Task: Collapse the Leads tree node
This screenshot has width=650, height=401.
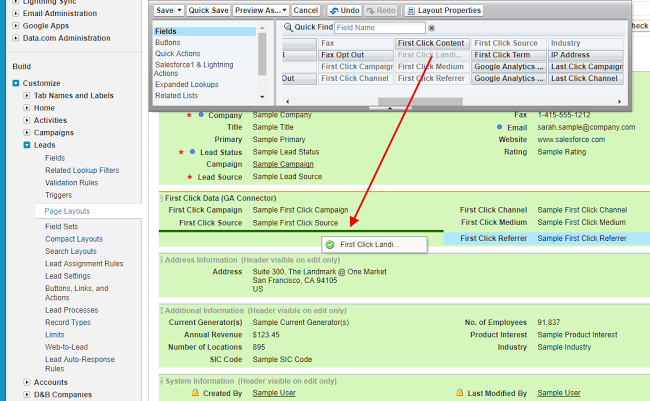Action: [x=27, y=145]
